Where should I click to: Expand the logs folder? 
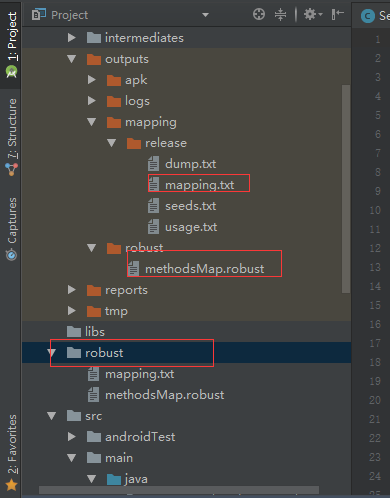click(92, 101)
